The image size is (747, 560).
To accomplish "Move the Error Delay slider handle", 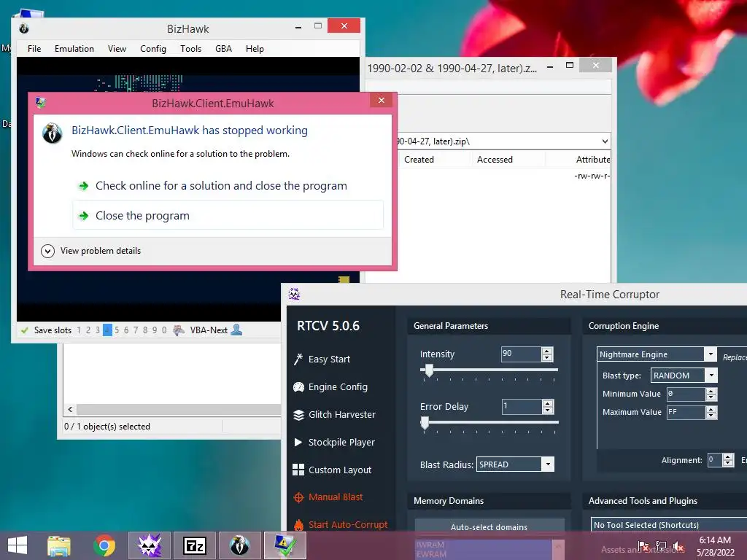I will (x=425, y=423).
